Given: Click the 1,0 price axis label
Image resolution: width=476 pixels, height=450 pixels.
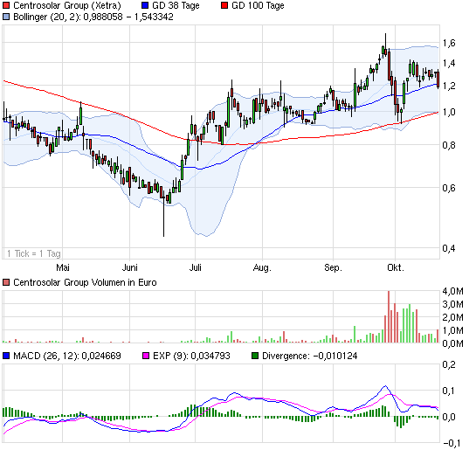Looking at the screenshot, I should point(449,112).
